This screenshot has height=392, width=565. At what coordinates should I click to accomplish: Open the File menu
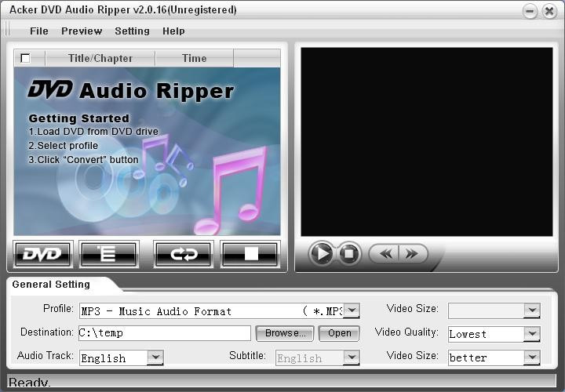[x=39, y=31]
